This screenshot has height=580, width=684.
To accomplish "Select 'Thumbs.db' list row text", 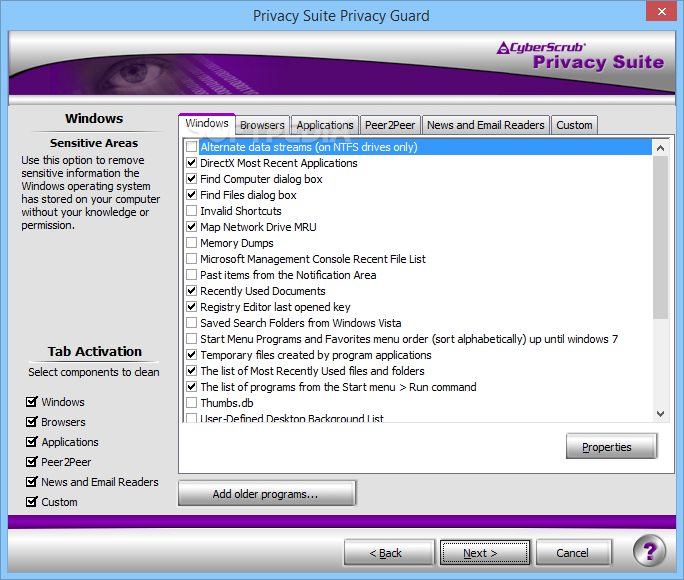I will pos(227,403).
